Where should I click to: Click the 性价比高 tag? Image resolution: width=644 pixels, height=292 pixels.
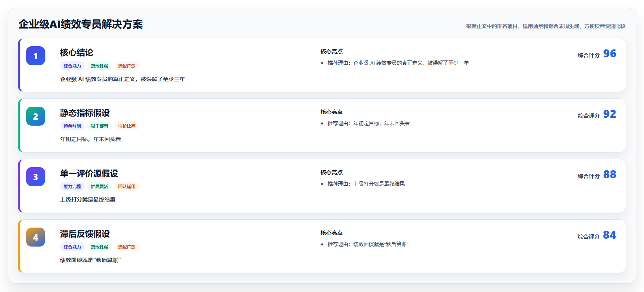point(127,126)
